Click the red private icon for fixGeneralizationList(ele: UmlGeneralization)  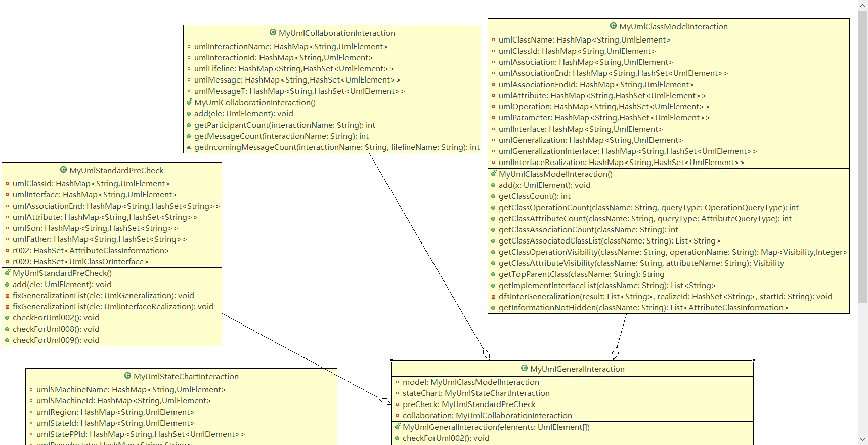[x=8, y=296]
